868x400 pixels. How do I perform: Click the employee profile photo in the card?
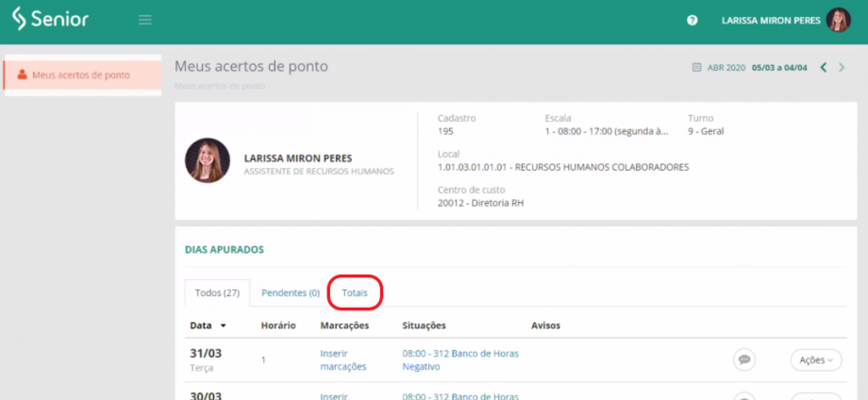click(208, 160)
